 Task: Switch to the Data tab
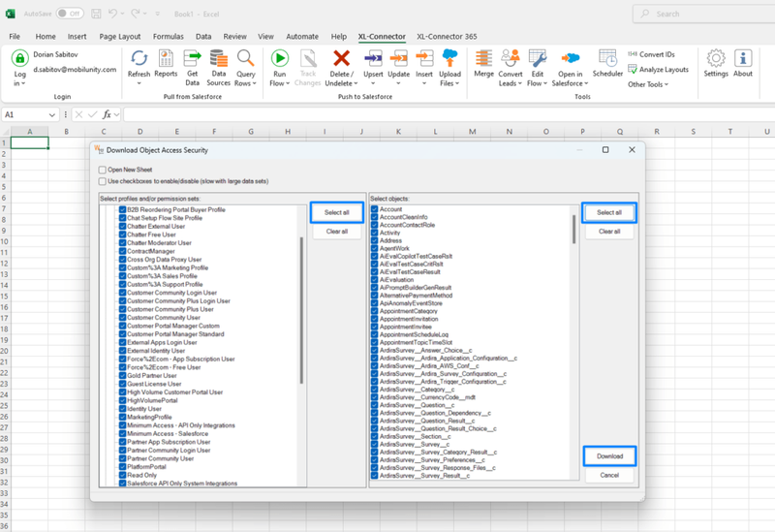[203, 37]
